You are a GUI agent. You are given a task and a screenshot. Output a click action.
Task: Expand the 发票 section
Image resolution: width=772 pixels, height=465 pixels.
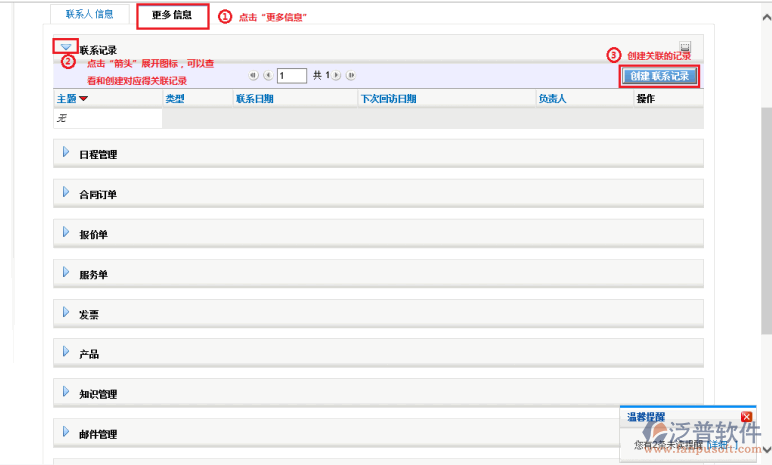(x=66, y=312)
